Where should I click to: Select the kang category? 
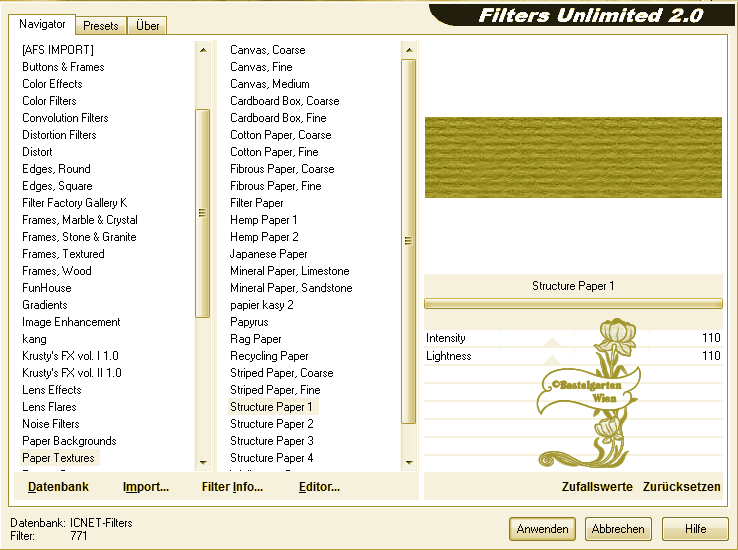click(34, 339)
